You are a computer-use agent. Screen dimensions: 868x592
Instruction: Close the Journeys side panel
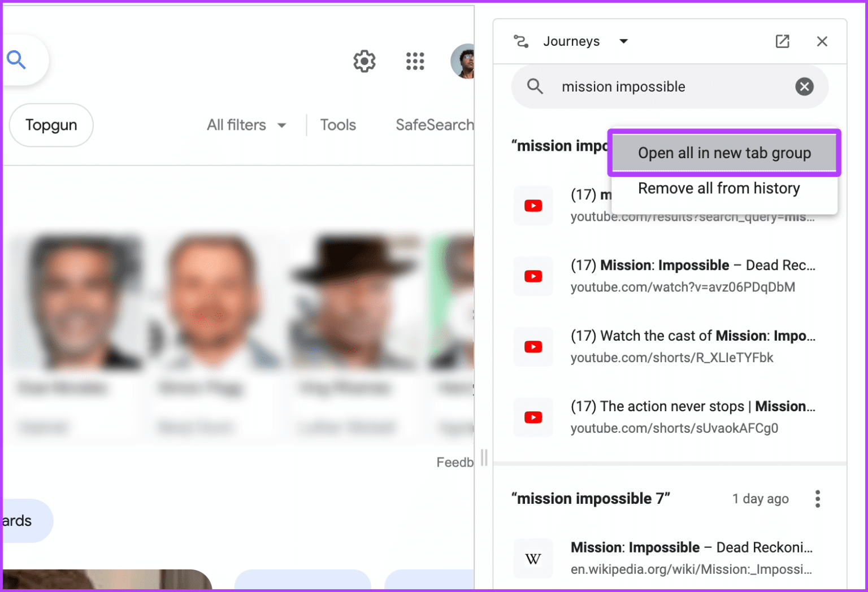coord(822,41)
